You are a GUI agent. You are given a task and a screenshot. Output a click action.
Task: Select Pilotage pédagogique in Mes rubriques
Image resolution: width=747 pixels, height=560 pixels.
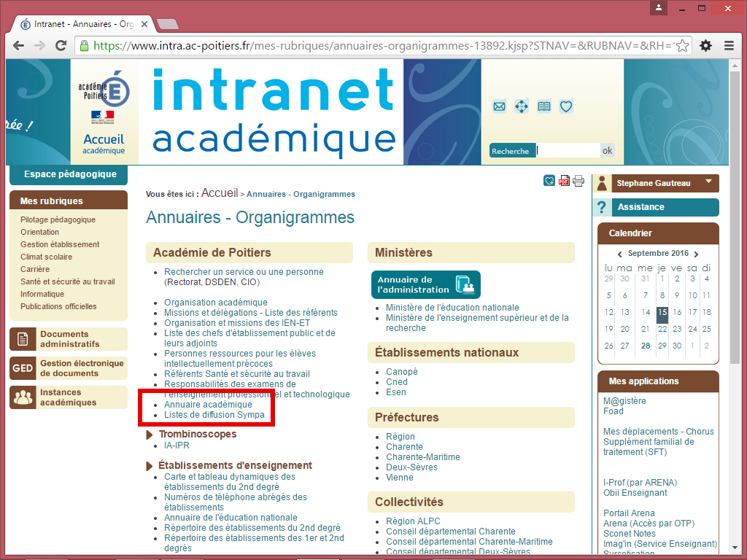58,219
